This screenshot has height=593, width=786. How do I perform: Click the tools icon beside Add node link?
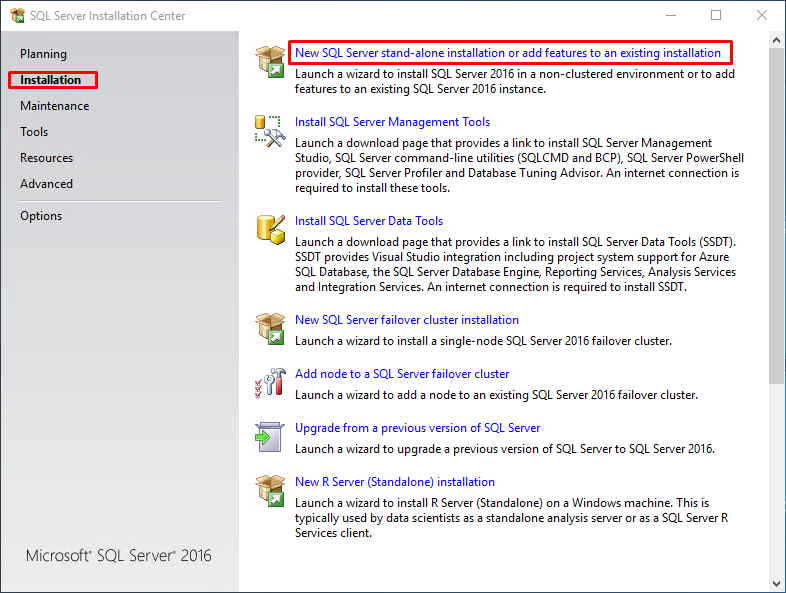pos(270,383)
